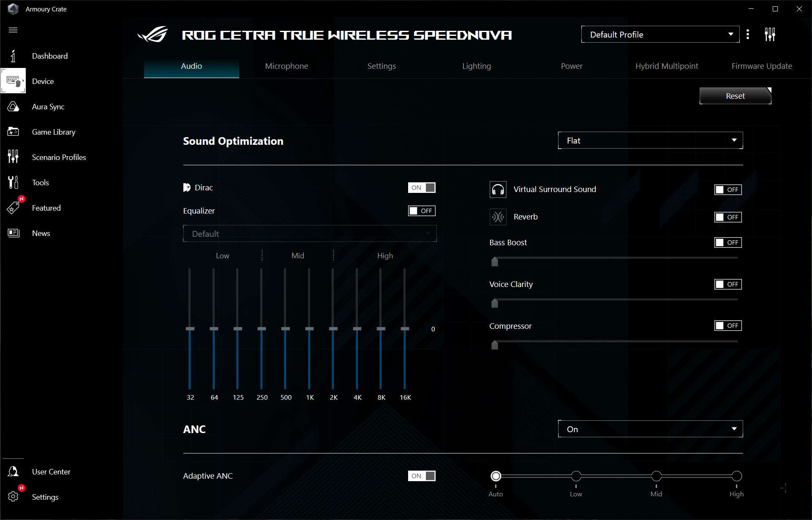Disable the Adaptive ANC toggle
Viewport: 812px width, 520px height.
click(422, 476)
